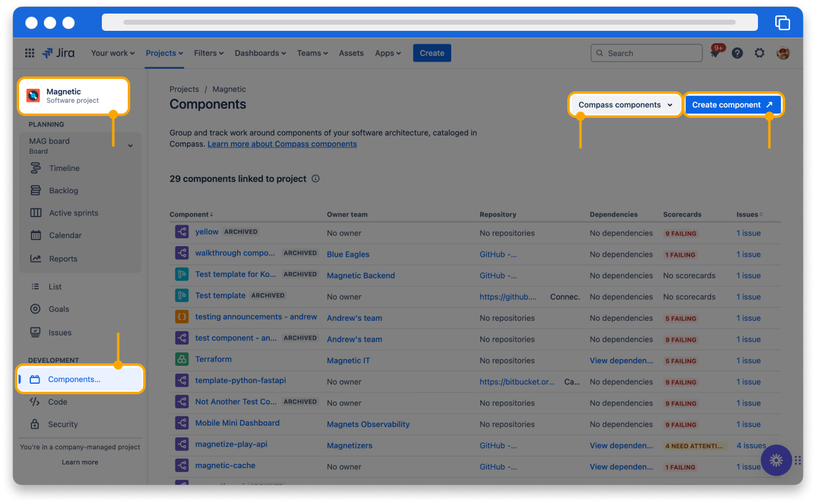Click the Backlog icon in sidebar
Viewport: 816px width, 504px height.
coord(36,191)
